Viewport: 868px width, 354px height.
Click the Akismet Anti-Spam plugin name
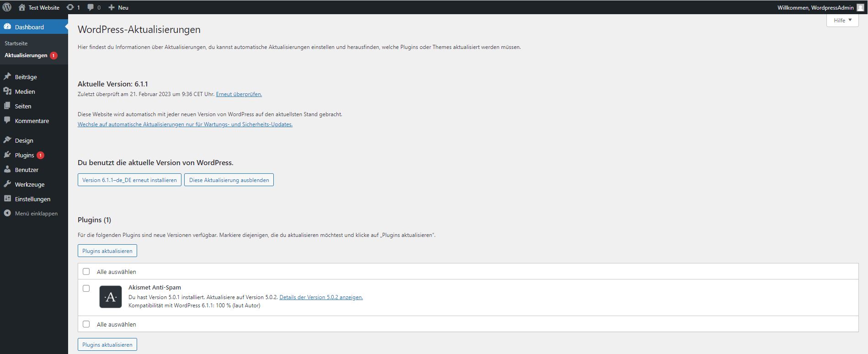[x=154, y=287]
